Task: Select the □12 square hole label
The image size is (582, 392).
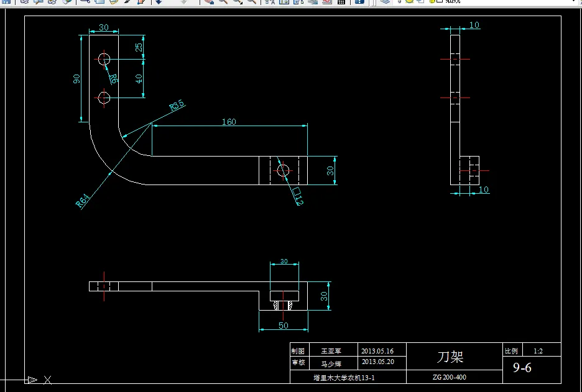Action: (298, 196)
